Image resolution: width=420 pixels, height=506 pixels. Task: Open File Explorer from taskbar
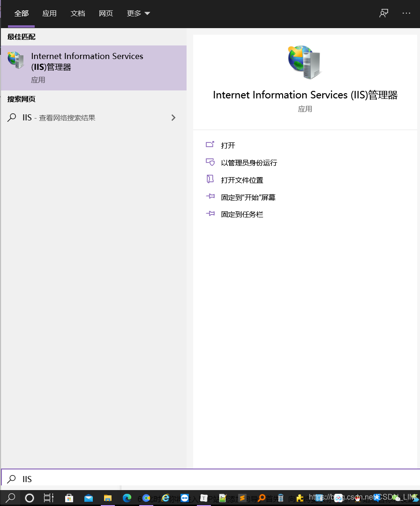tap(107, 498)
